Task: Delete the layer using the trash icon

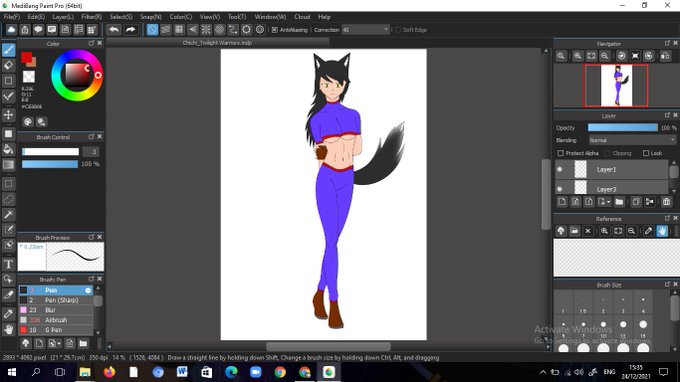Action: [667, 202]
